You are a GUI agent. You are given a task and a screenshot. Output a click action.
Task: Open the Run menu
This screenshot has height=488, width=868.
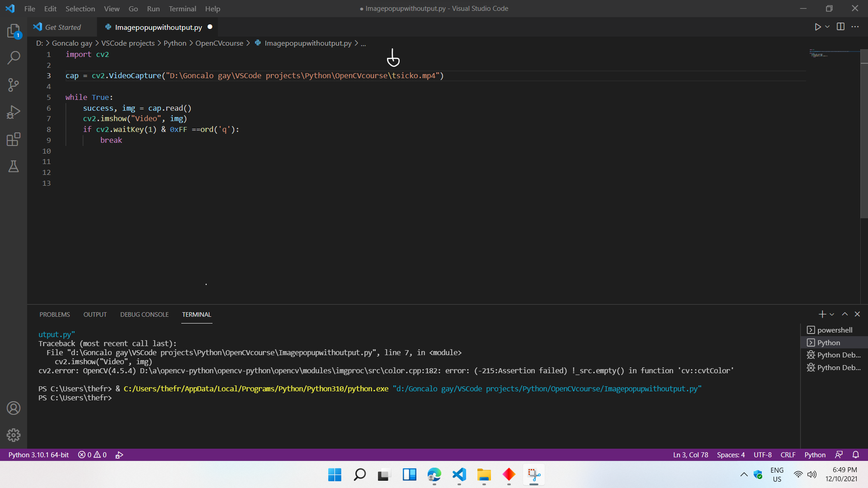tap(153, 9)
